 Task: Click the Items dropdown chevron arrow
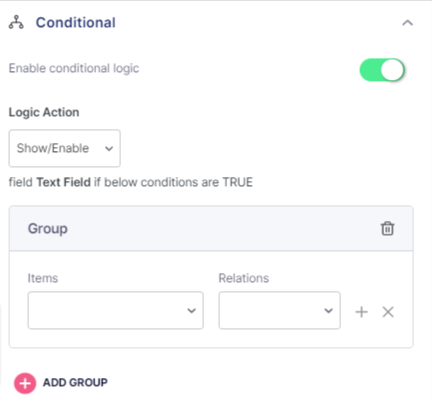click(192, 311)
